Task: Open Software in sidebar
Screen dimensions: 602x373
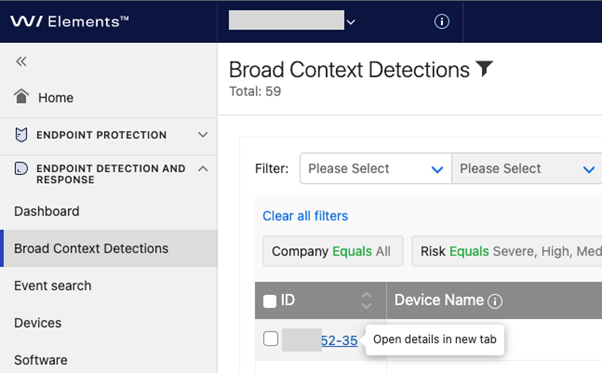Action: coord(41,360)
